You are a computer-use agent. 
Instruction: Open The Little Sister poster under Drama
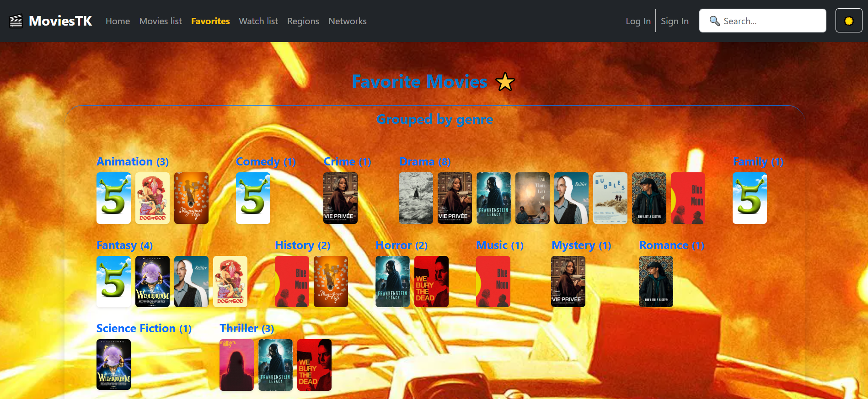[x=649, y=198]
